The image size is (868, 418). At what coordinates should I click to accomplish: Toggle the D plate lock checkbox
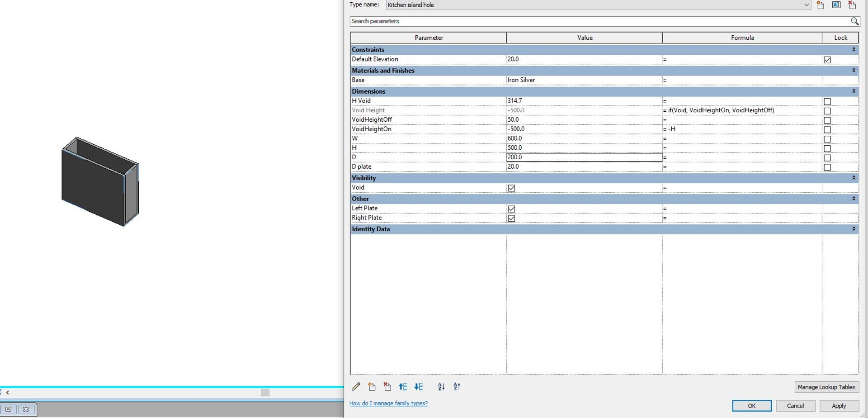click(827, 167)
